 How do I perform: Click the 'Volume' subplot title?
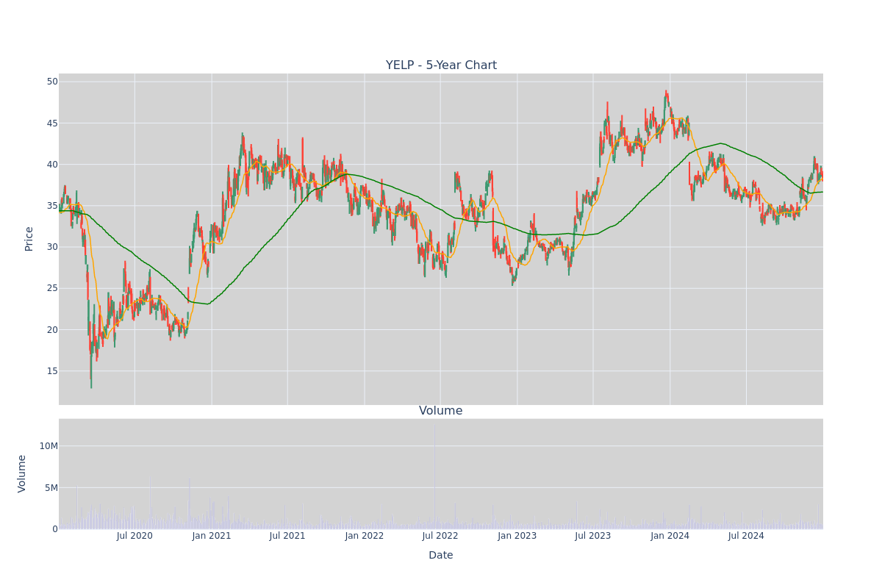point(441,411)
